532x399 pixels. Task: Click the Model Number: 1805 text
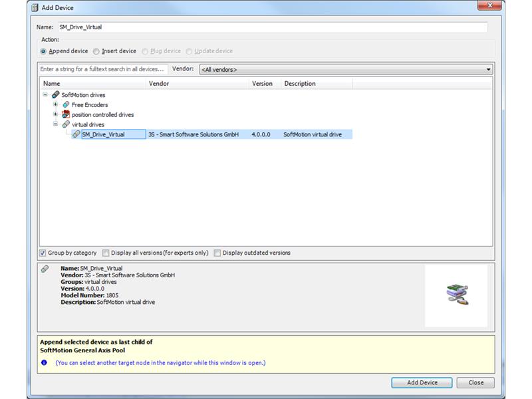[x=90, y=295]
